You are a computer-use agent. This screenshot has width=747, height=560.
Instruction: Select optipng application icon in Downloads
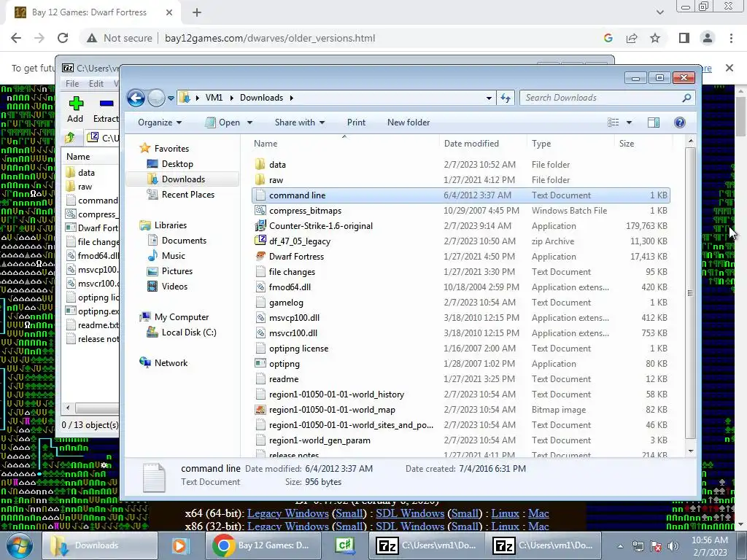[260, 363]
